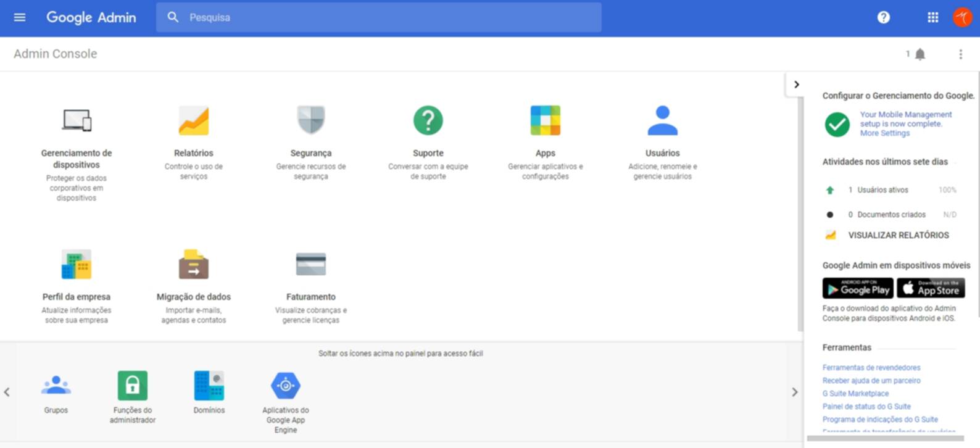The height and width of the screenshot is (448, 980).
Task: Click the App Store download badge
Action: tap(931, 288)
